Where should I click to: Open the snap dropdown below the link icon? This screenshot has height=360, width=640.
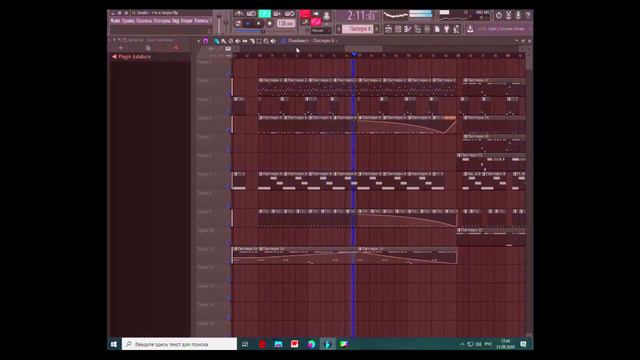[321, 31]
